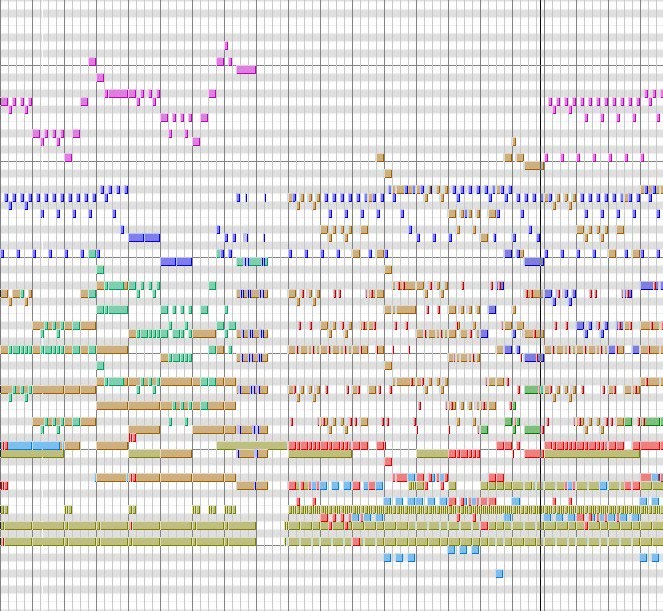
Task: Click the topmost tan note near the playhead
Action: (x=514, y=141)
